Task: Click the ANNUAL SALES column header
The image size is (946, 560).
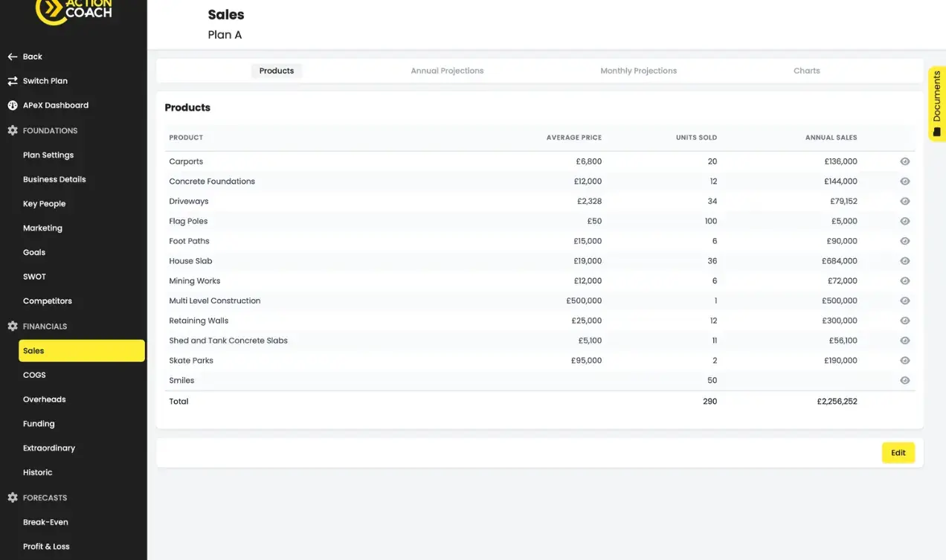Action: pyautogui.click(x=831, y=138)
